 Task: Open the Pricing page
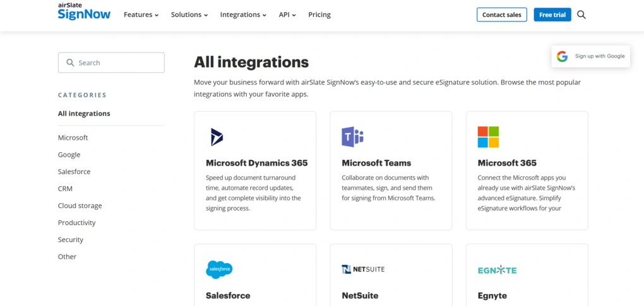point(319,15)
